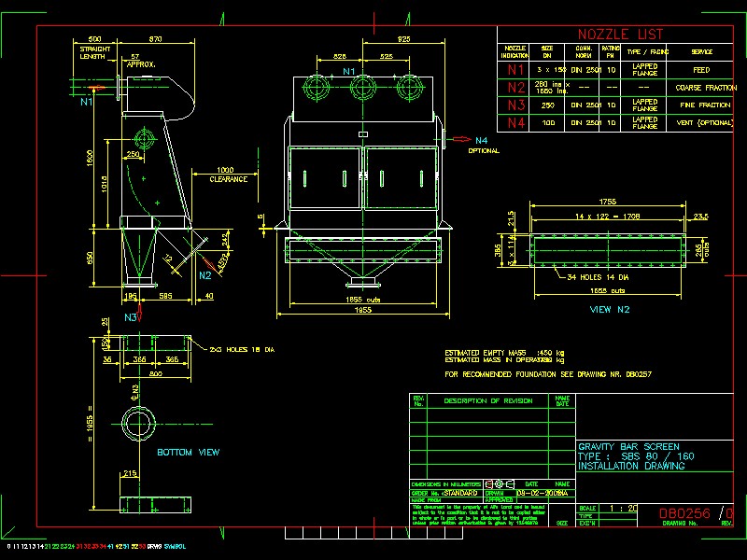Image resolution: width=747 pixels, height=560 pixels.
Task: Click the middle nozzle circle in front view
Action: tap(361, 88)
